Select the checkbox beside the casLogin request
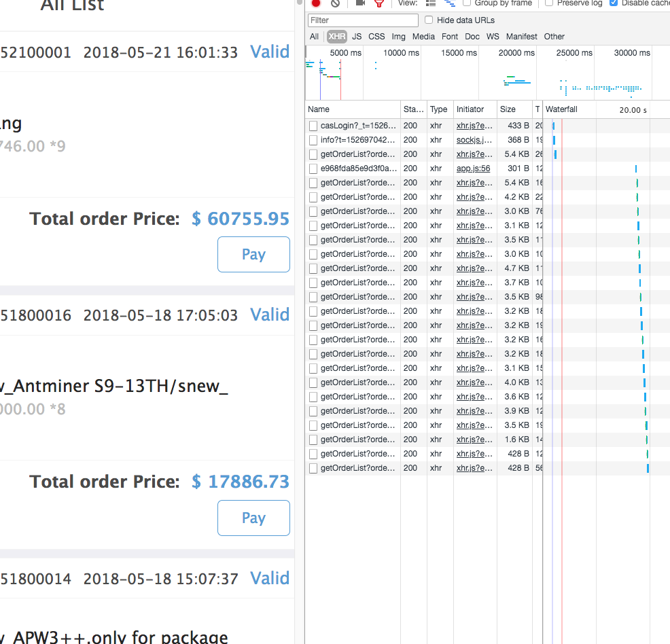The height and width of the screenshot is (644, 670). click(313, 125)
